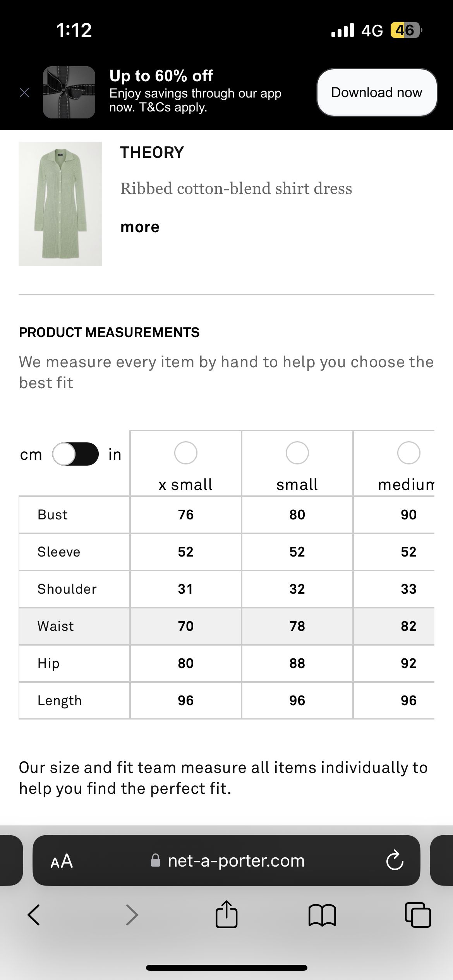453x980 pixels.
Task: Tap the THEORY brand name
Action: tap(152, 152)
